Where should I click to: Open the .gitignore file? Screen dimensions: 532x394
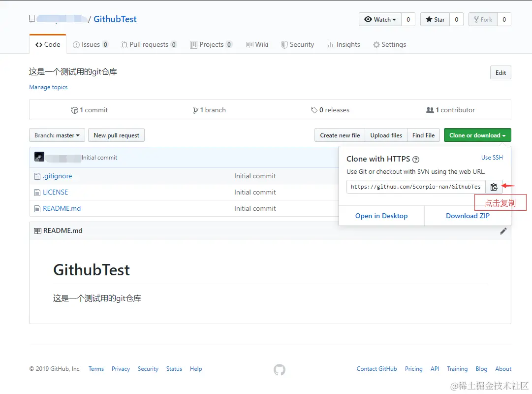coord(58,176)
